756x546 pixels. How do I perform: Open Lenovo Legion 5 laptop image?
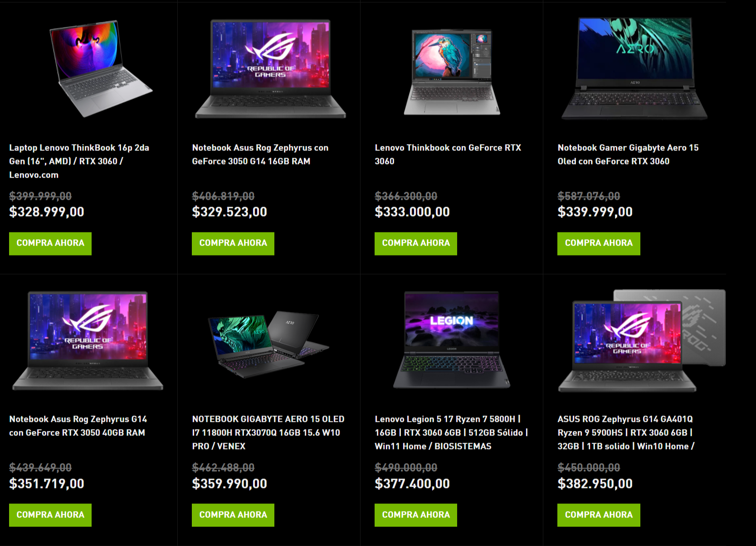pyautogui.click(x=452, y=340)
